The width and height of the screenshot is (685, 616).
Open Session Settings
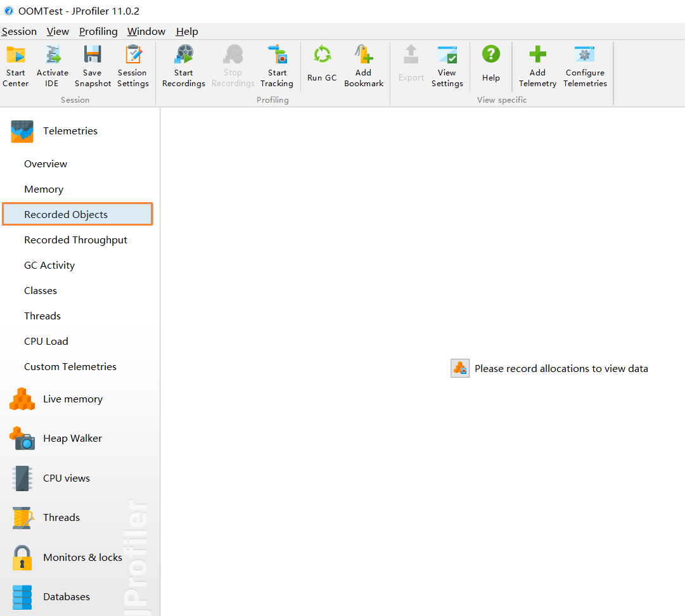(x=133, y=66)
